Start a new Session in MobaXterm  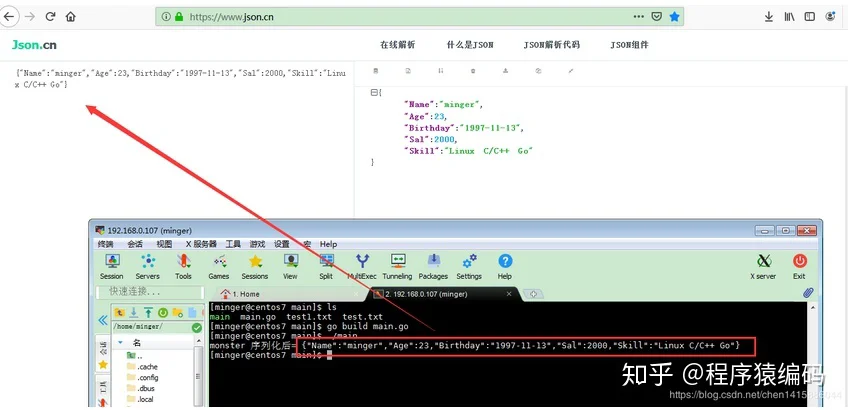[x=112, y=267]
